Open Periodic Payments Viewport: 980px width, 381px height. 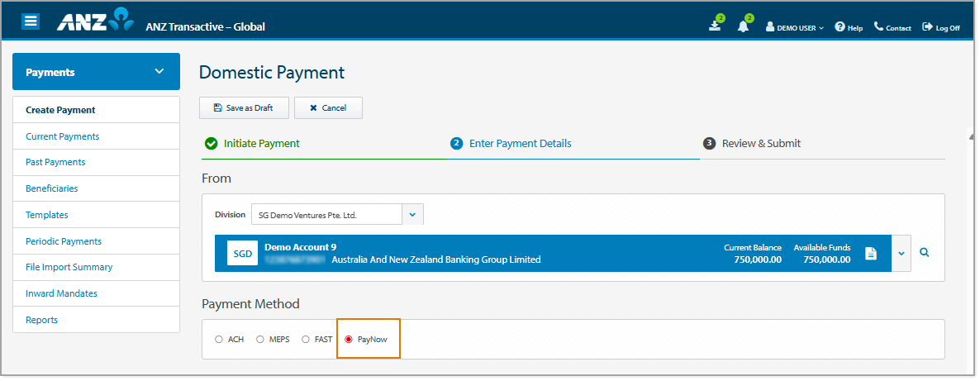point(96,241)
